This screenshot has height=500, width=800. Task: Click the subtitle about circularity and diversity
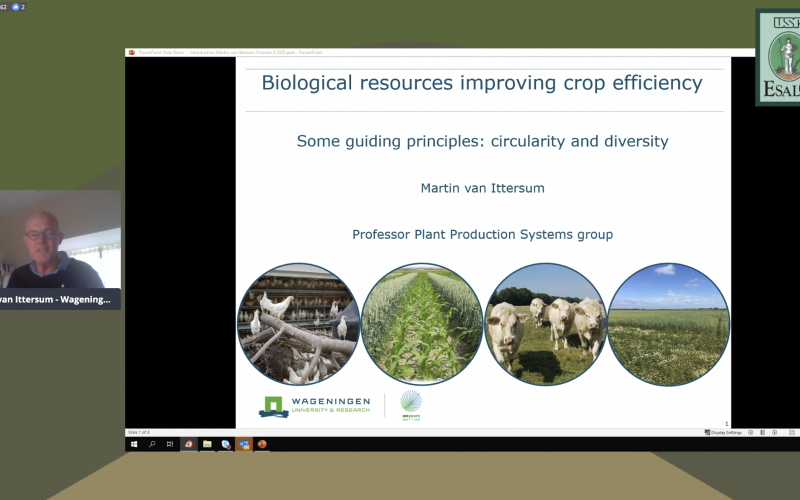coord(483,141)
